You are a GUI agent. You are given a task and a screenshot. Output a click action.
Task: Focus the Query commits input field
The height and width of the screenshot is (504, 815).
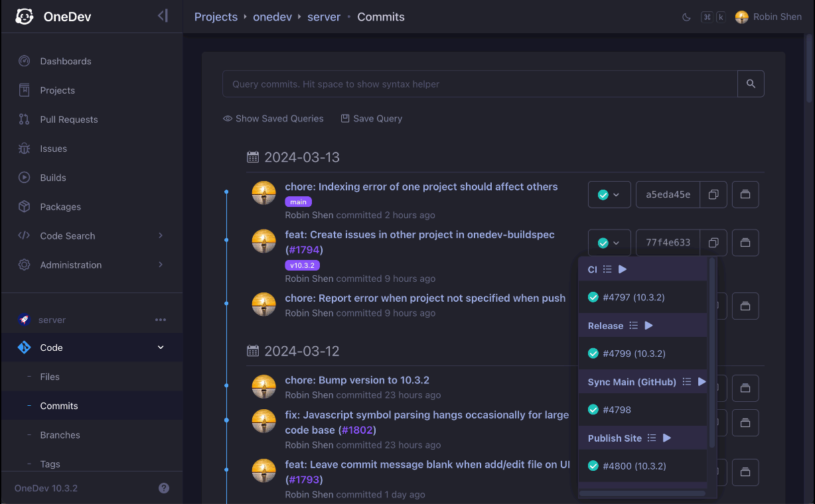pos(479,84)
